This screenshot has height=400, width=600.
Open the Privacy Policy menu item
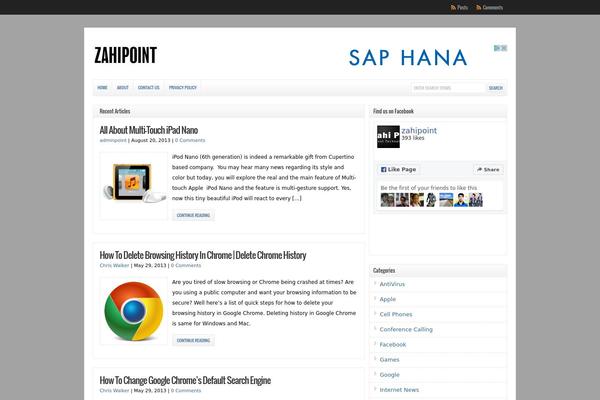(183, 88)
